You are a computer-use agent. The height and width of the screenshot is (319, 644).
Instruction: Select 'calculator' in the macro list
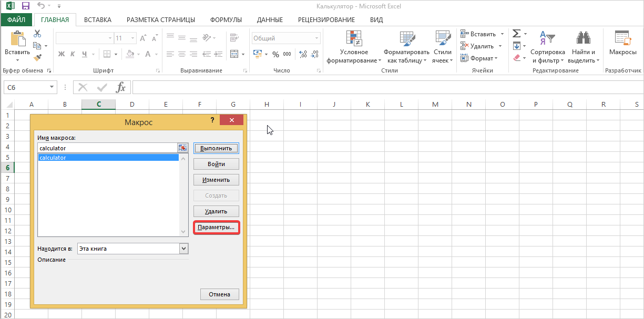tap(108, 158)
